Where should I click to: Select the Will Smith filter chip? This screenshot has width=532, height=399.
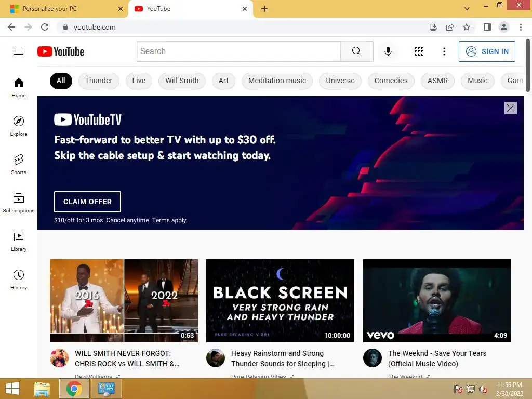(182, 81)
